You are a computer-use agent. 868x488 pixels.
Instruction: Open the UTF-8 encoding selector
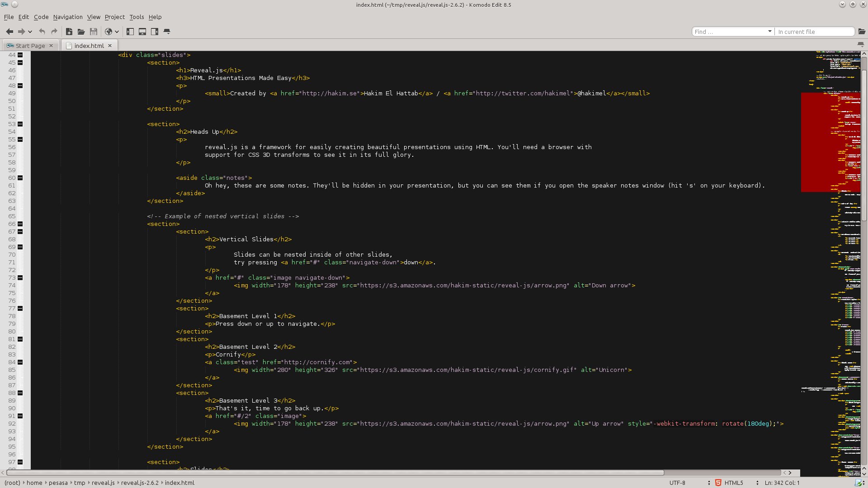pos(689,483)
